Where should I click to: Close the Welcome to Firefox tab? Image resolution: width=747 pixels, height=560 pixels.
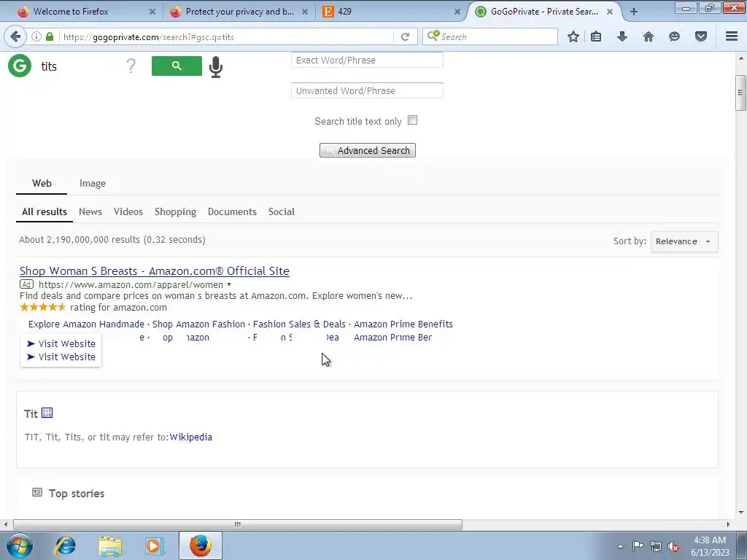pyautogui.click(x=152, y=12)
